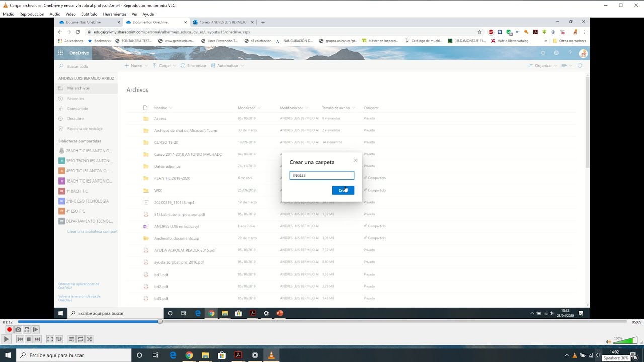Open the details pane info icon

580,66
